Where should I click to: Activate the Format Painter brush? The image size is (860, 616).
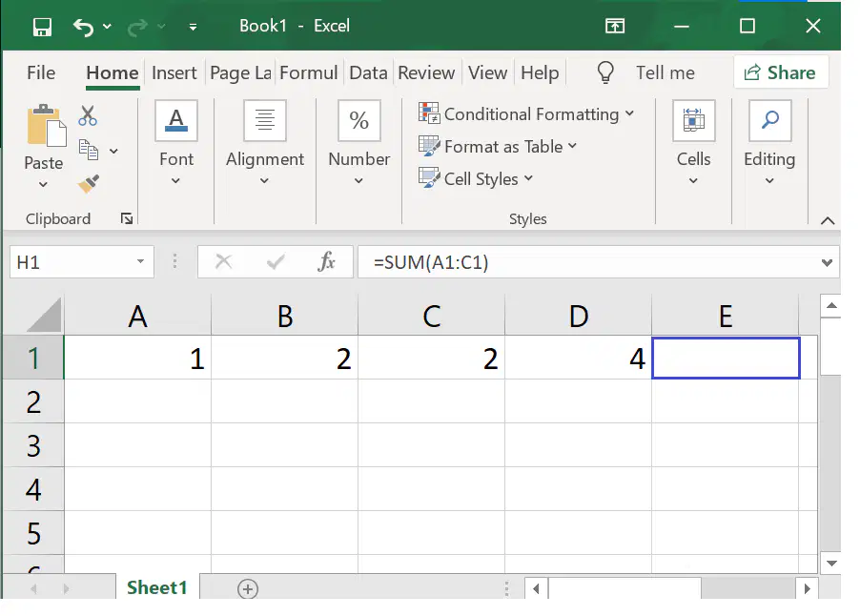point(89,184)
